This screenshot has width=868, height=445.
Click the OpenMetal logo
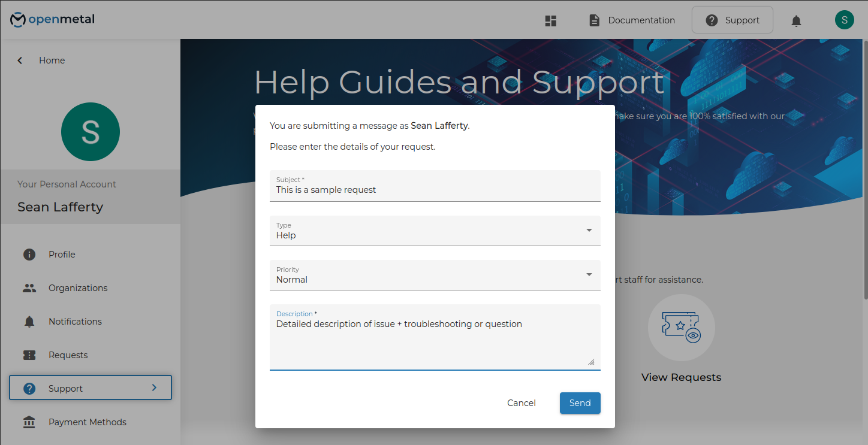tap(53, 20)
